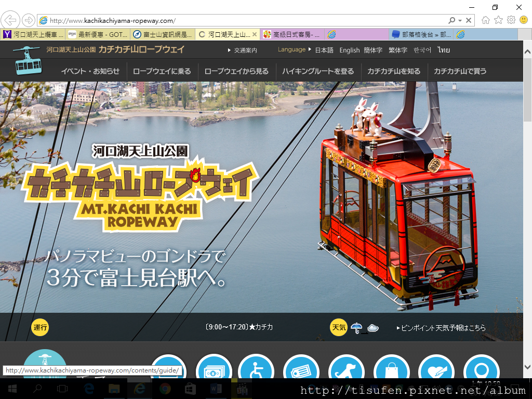Viewport: 532px width, 399px height.
Task: Open the fares money icon circle
Action: pyautogui.click(x=214, y=367)
